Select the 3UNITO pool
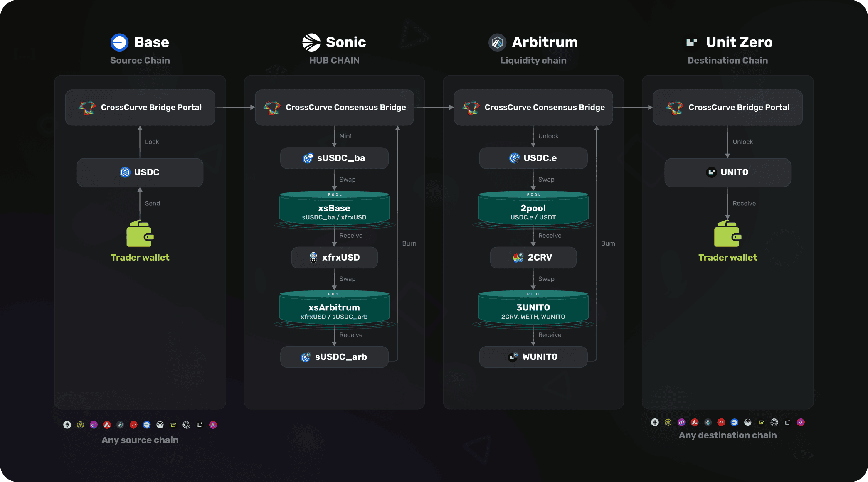868x482 pixels. (533, 310)
